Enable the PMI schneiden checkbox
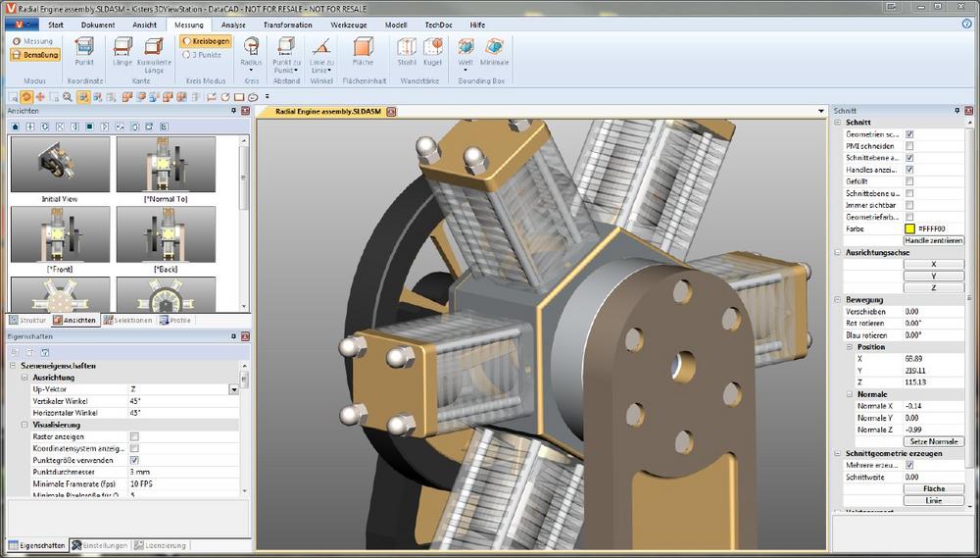980x558 pixels. tap(910, 145)
